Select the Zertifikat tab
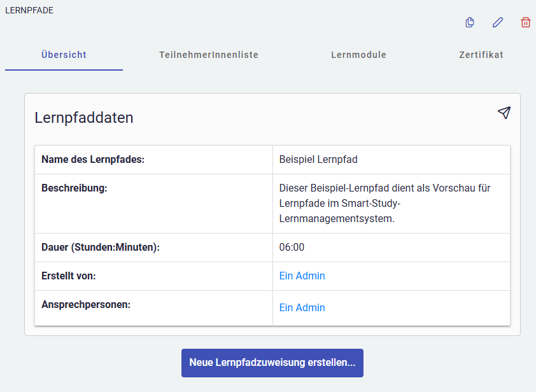This screenshot has width=536, height=392. [x=481, y=55]
